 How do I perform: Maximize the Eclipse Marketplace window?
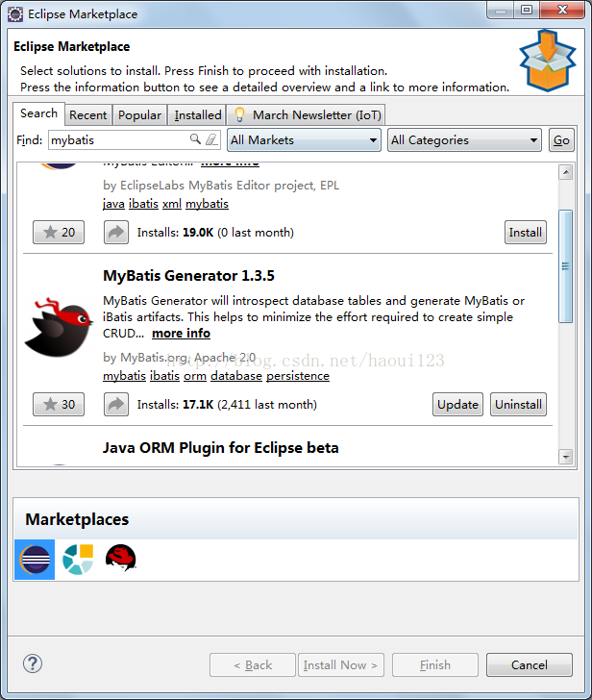tap(527, 10)
